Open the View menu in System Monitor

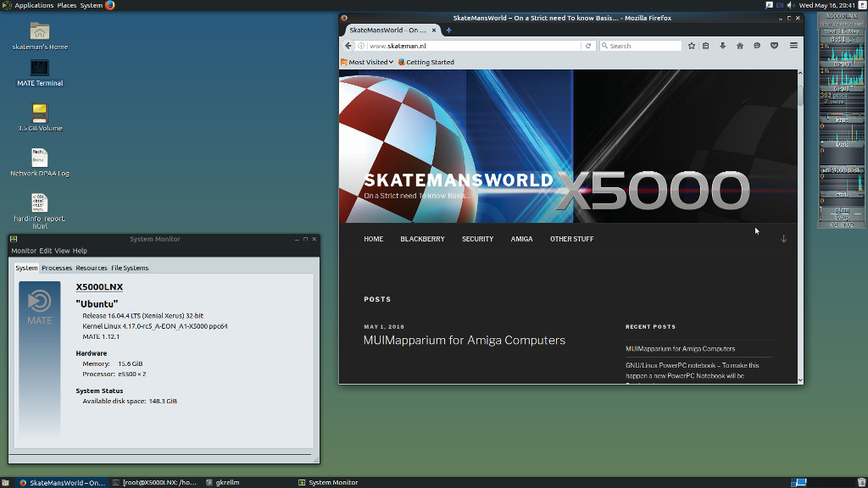(62, 251)
